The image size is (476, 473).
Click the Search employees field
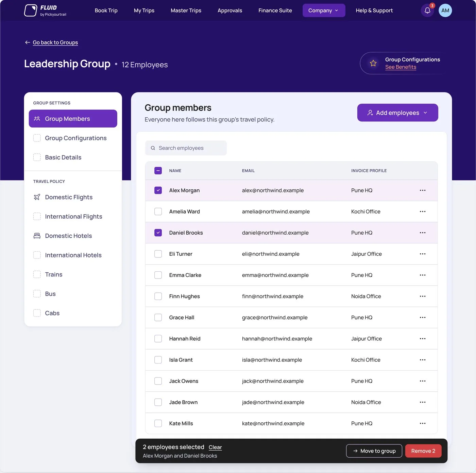tap(186, 148)
